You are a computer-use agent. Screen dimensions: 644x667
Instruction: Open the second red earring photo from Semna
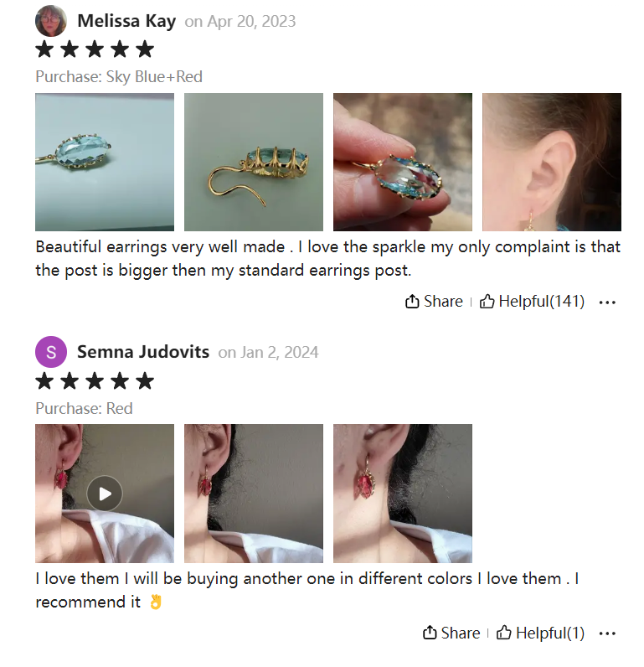[254, 494]
